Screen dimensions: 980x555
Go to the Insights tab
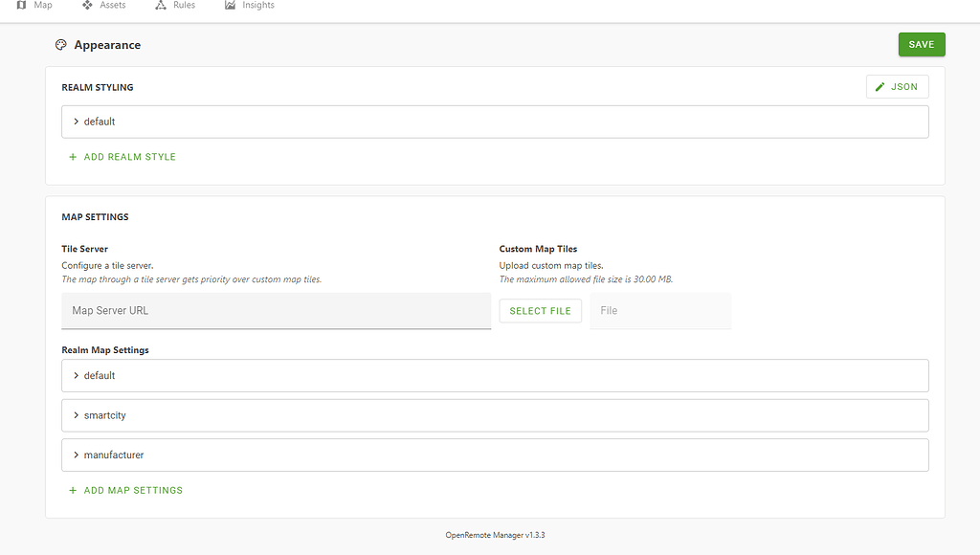pos(250,5)
